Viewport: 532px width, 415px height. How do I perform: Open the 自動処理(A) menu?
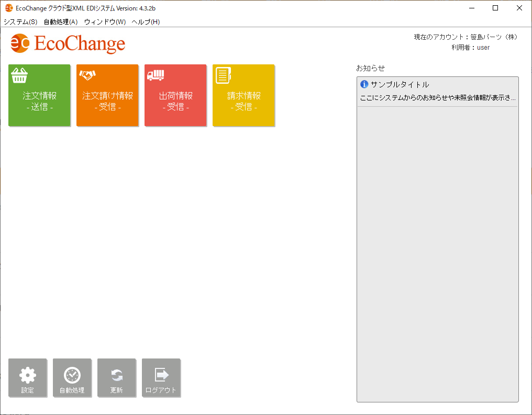[x=61, y=21]
